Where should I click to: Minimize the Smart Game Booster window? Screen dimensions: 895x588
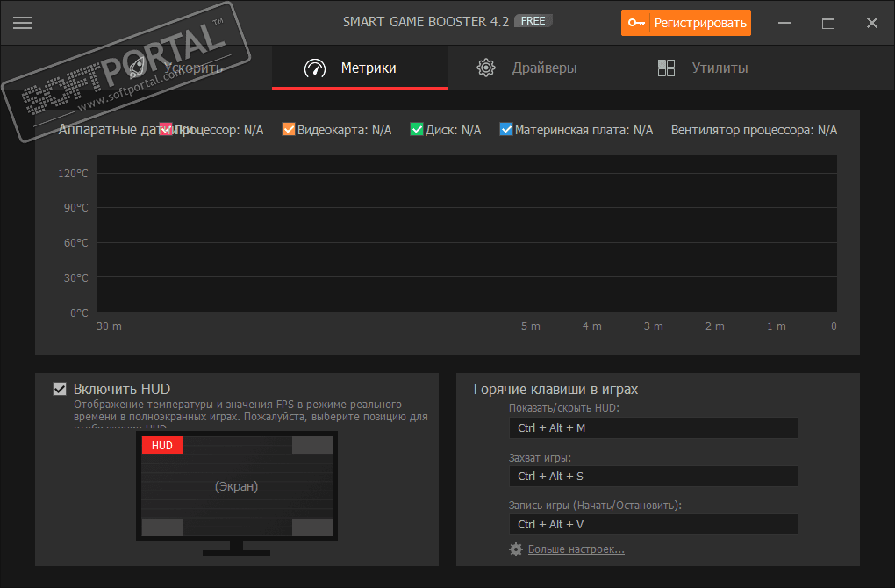(784, 23)
